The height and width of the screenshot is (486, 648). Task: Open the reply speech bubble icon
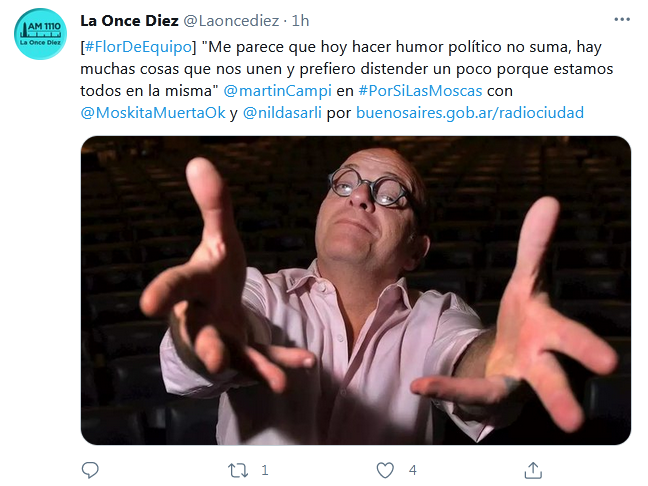click(90, 470)
